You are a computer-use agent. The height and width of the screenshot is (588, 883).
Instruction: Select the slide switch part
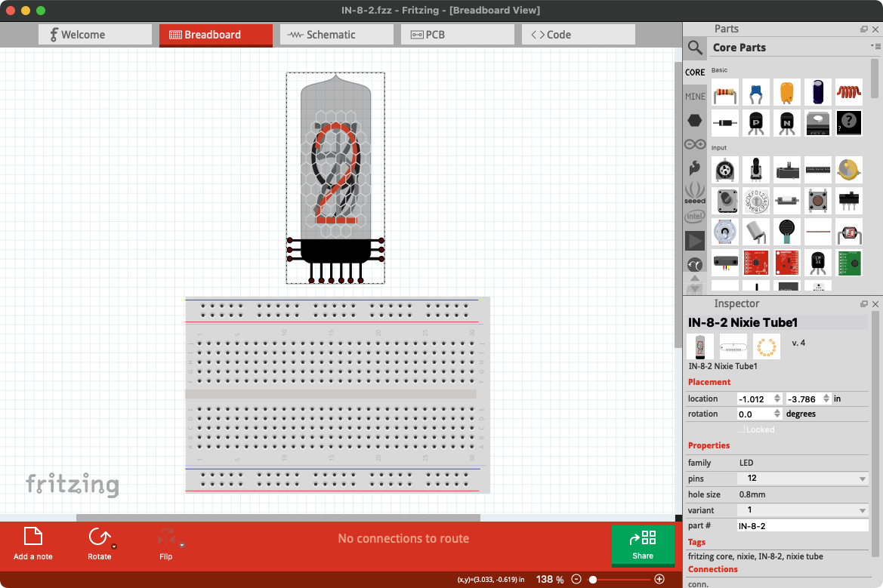pyautogui.click(x=849, y=200)
